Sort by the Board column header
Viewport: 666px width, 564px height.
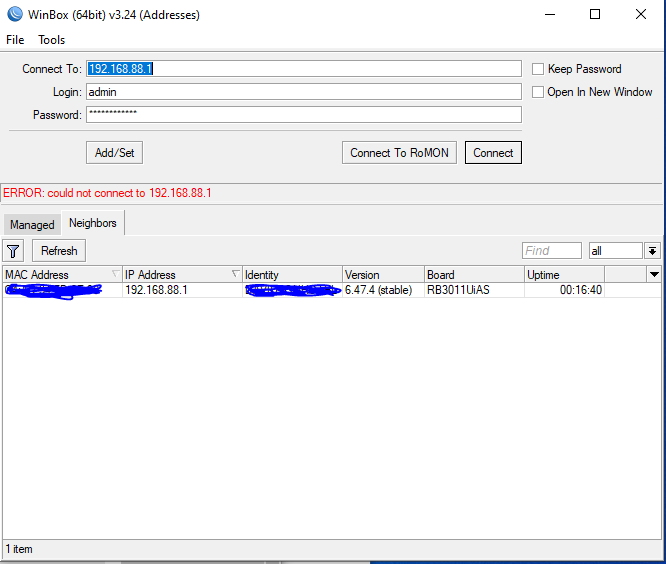click(474, 274)
